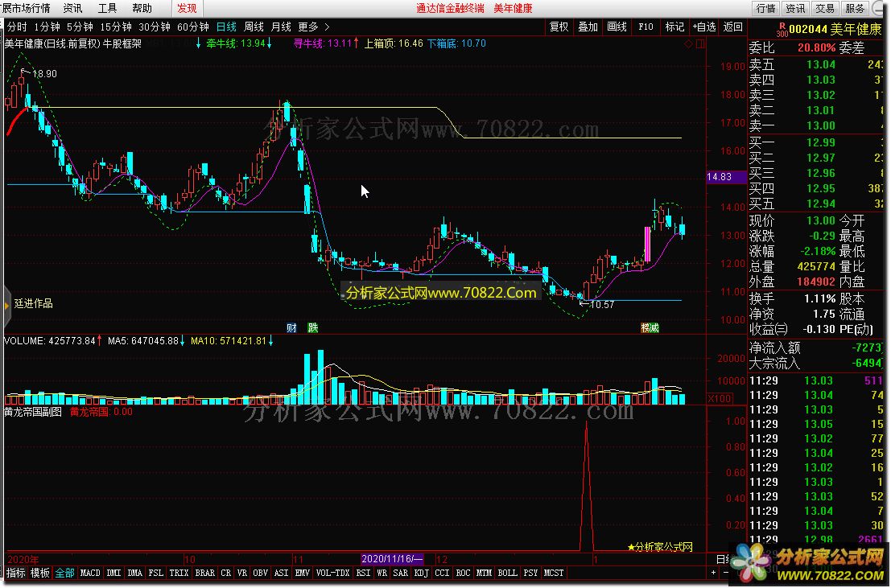Switch to the 分时 chart tab
Screen dimensions: 891x588
[x=17, y=27]
